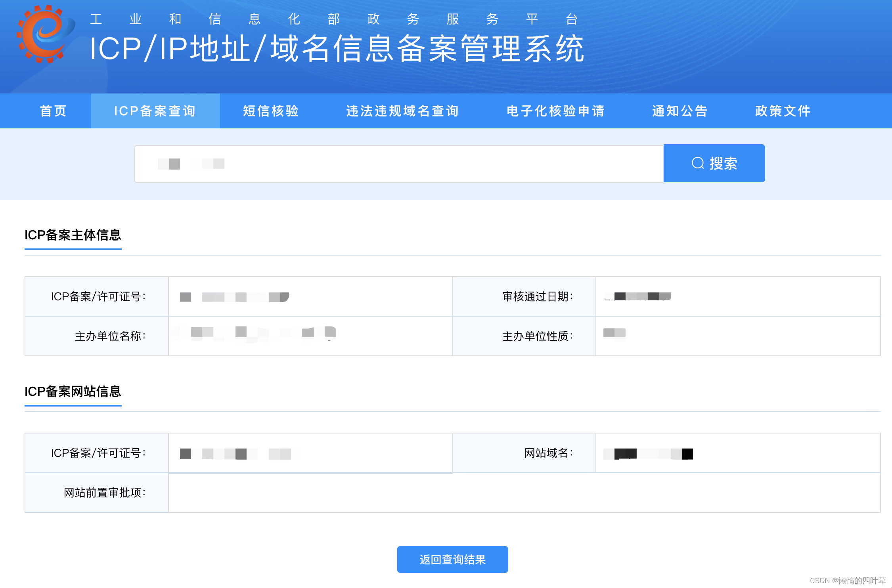This screenshot has width=892, height=588.
Task: Select the ICP备案查询 tab
Action: point(155,111)
